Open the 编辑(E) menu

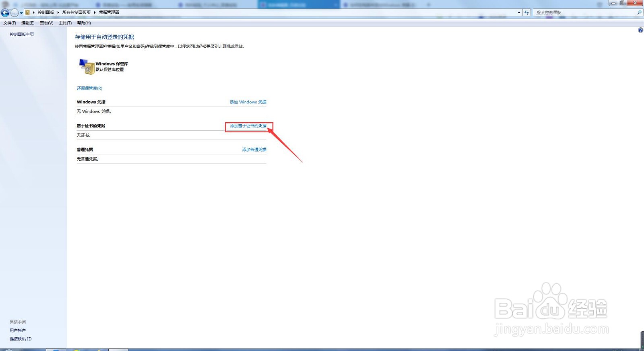tap(28, 23)
